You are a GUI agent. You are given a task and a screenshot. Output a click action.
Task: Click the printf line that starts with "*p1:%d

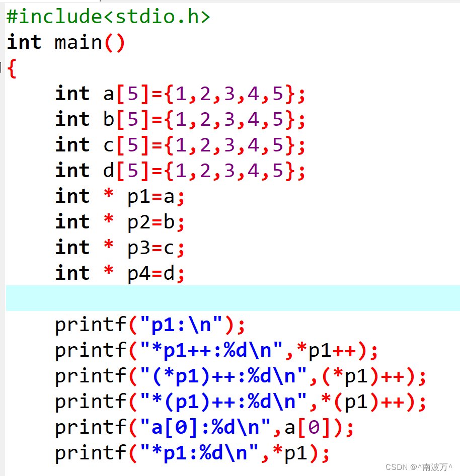click(192, 453)
